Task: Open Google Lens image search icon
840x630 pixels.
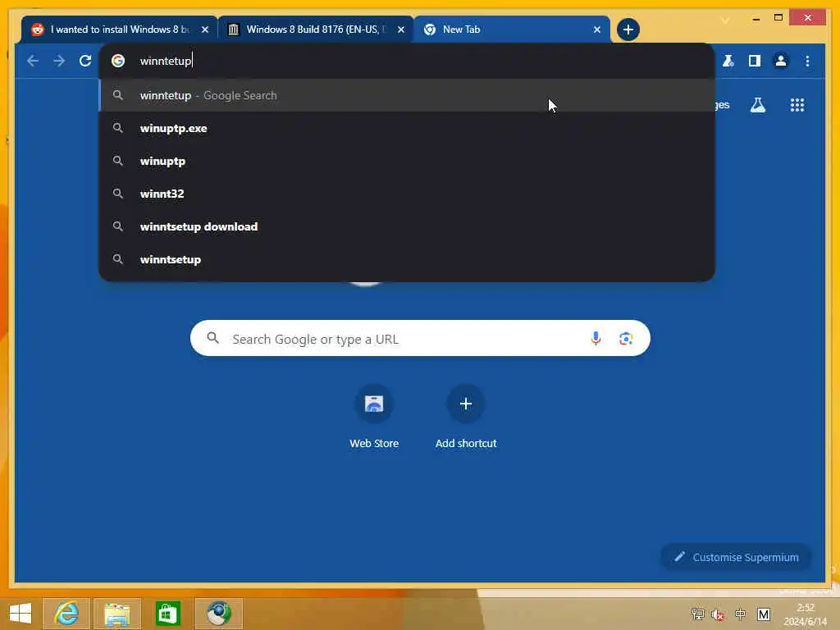Action: (626, 339)
